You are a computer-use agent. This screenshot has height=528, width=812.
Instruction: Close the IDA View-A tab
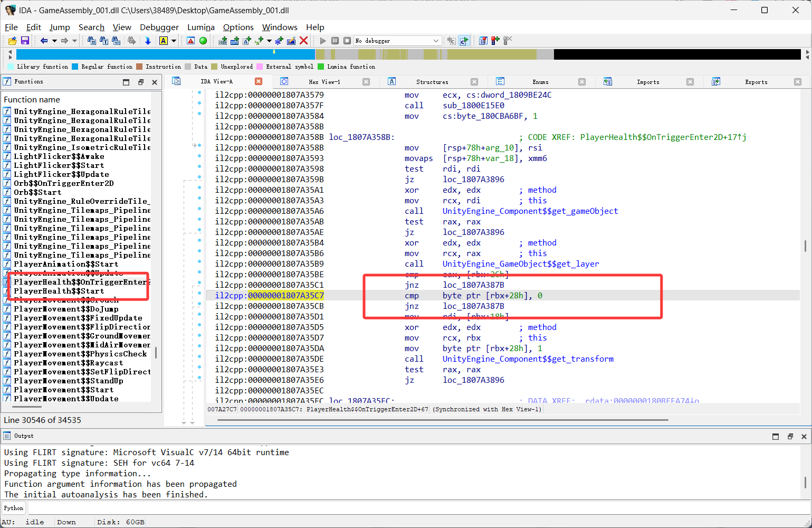[259, 81]
